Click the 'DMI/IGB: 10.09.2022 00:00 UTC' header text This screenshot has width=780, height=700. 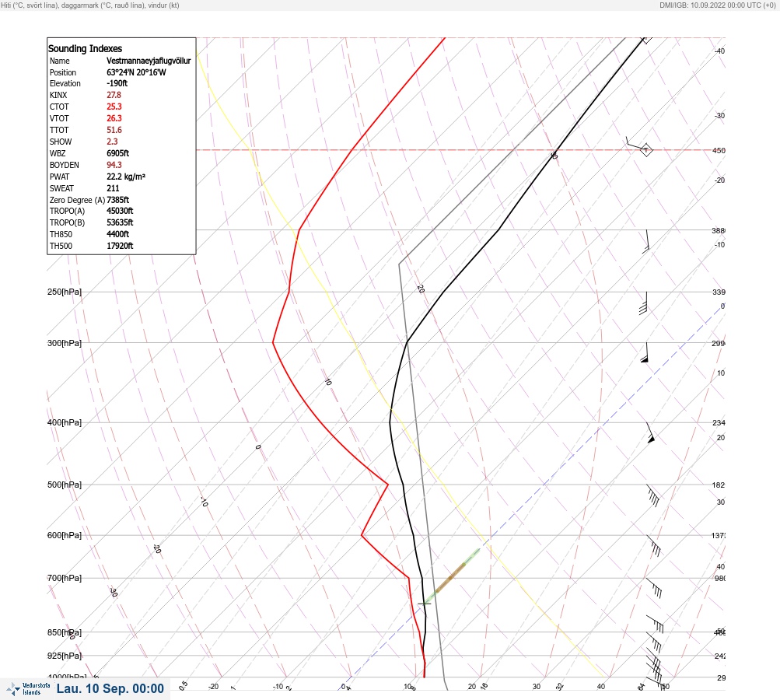pos(709,5)
